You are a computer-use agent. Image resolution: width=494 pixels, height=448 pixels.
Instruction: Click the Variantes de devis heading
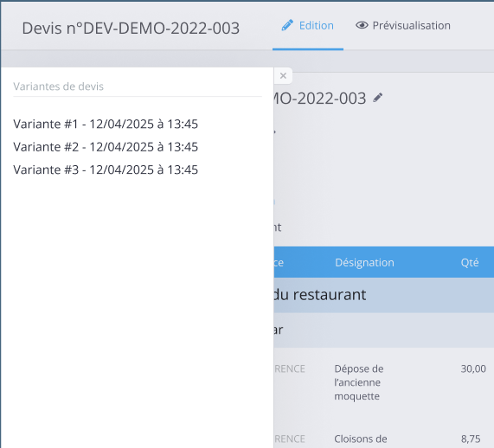pyautogui.click(x=58, y=86)
